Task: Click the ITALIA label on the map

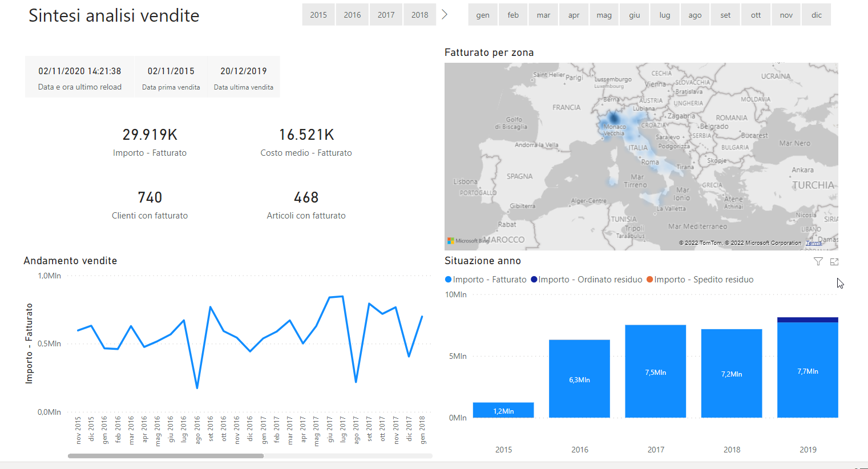Action: click(x=638, y=148)
